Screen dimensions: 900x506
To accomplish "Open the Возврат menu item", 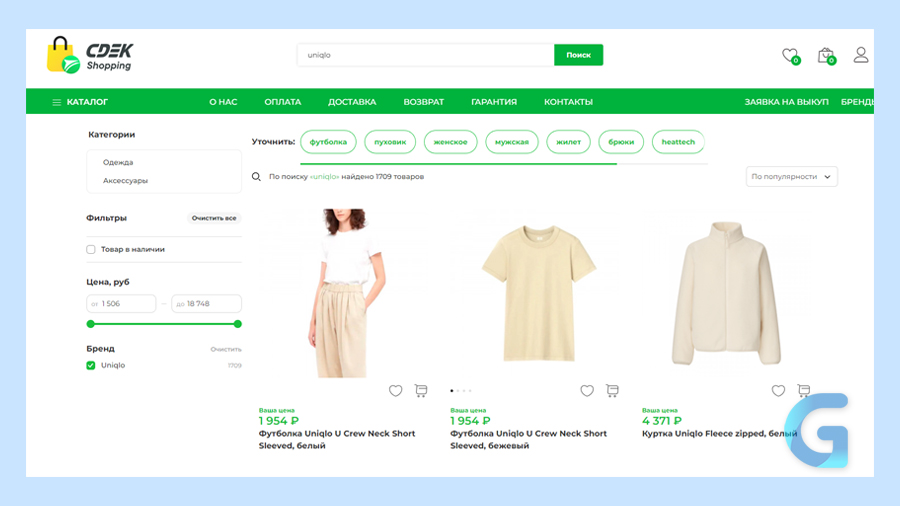I will tap(424, 102).
